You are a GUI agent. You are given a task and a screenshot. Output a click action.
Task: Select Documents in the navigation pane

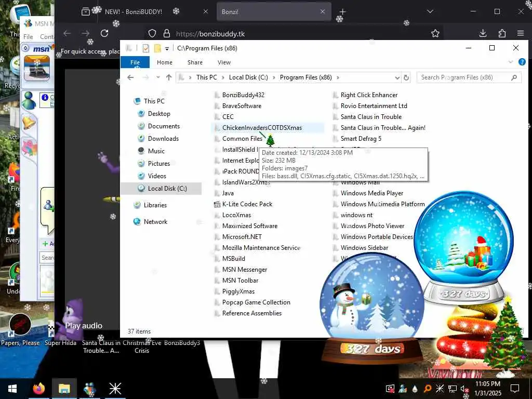[x=164, y=126]
